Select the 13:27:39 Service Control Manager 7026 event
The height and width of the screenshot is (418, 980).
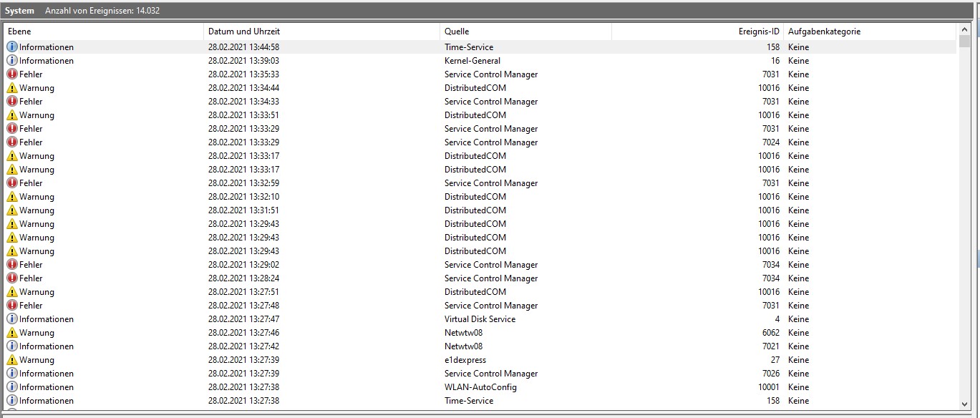286,373
